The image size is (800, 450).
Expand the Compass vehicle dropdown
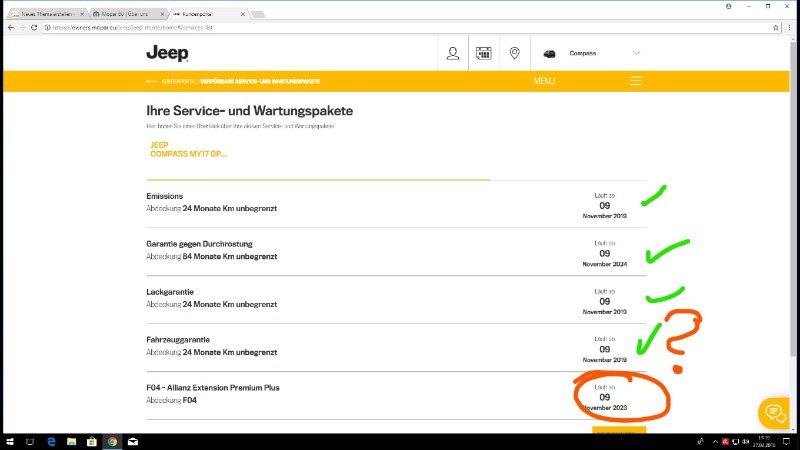coord(636,53)
